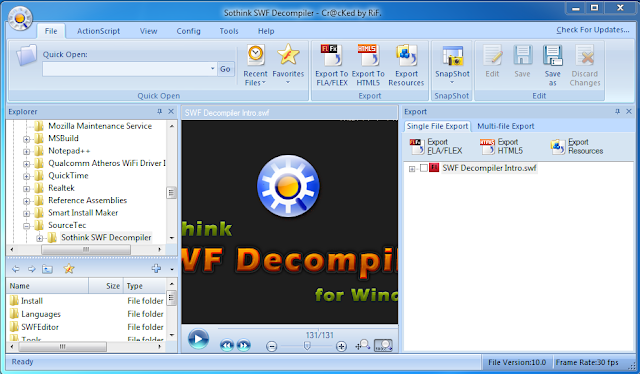Click in the Quick Open input field
The image size is (640, 374).
126,69
